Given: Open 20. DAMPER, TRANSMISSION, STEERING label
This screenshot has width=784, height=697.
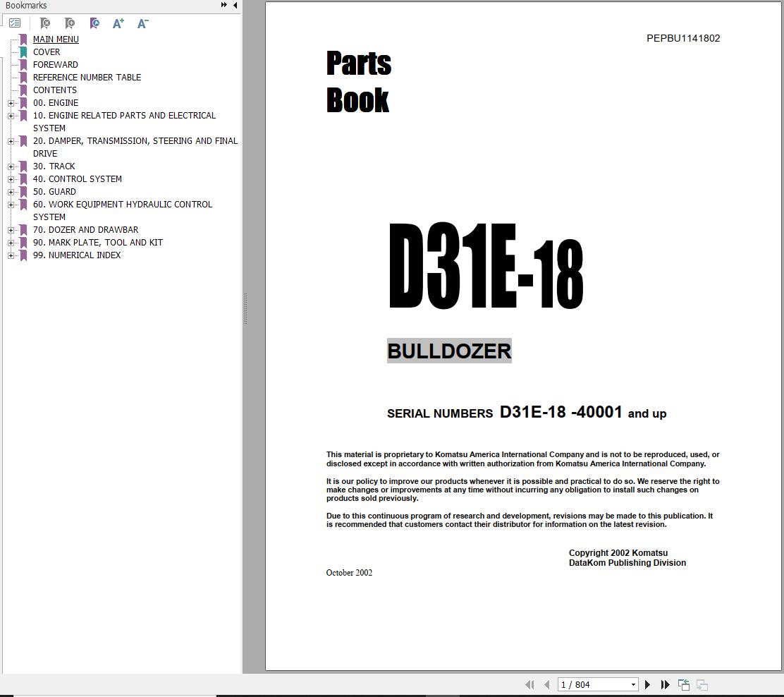Looking at the screenshot, I should [135, 147].
